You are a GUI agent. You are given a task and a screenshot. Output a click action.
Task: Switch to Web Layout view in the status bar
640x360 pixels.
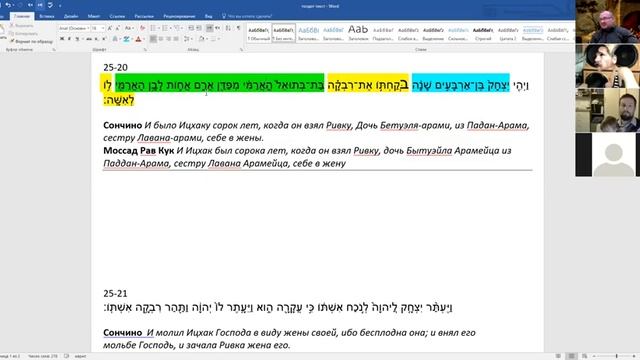pos(584,356)
